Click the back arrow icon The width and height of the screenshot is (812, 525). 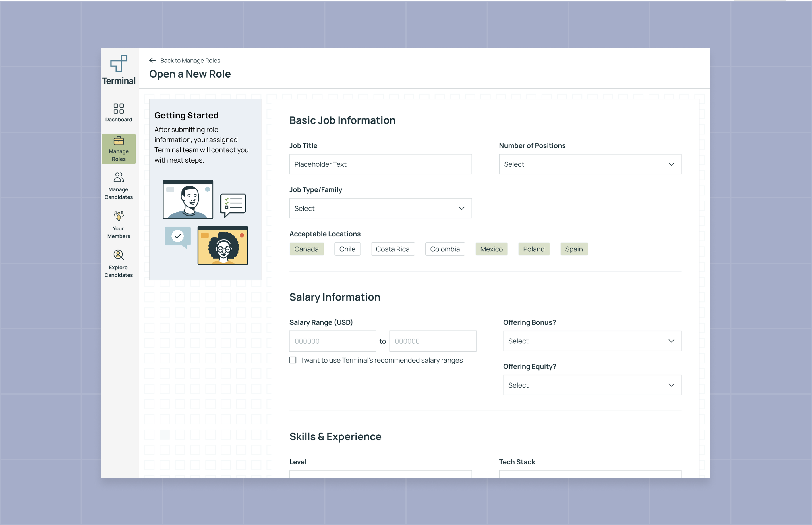[152, 60]
